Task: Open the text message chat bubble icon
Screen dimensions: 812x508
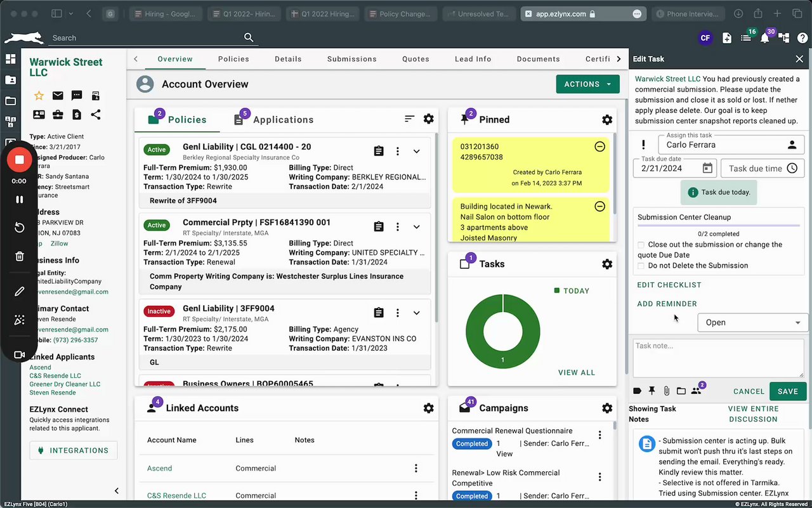Action: (77, 96)
